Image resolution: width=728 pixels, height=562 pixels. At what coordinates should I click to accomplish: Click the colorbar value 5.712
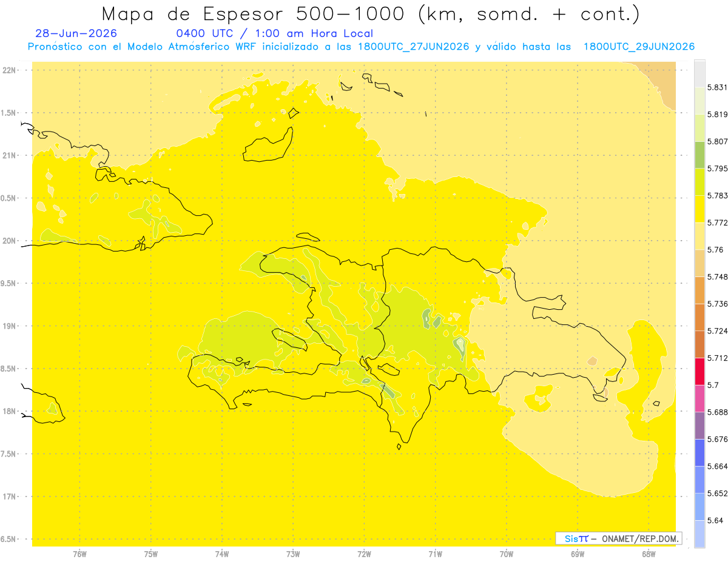click(x=717, y=358)
